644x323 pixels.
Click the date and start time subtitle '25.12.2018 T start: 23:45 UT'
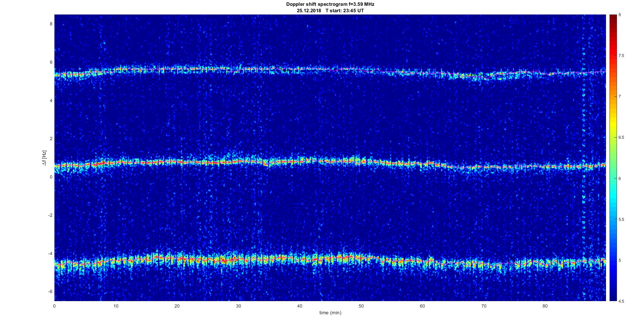(330, 11)
